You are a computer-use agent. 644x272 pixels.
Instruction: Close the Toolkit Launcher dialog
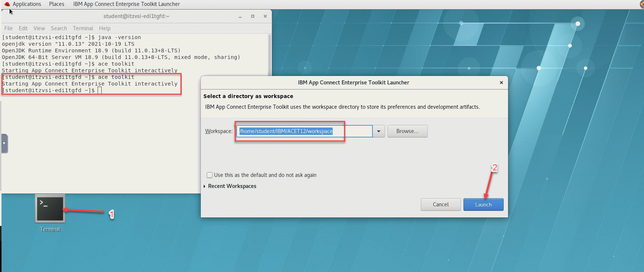pyautogui.click(x=501, y=83)
